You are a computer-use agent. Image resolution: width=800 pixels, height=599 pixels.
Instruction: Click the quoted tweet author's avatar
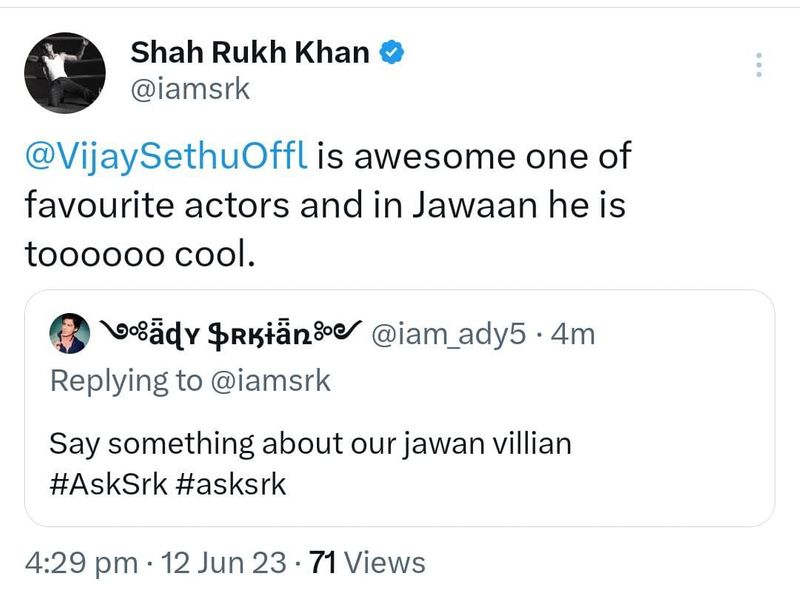(x=68, y=335)
